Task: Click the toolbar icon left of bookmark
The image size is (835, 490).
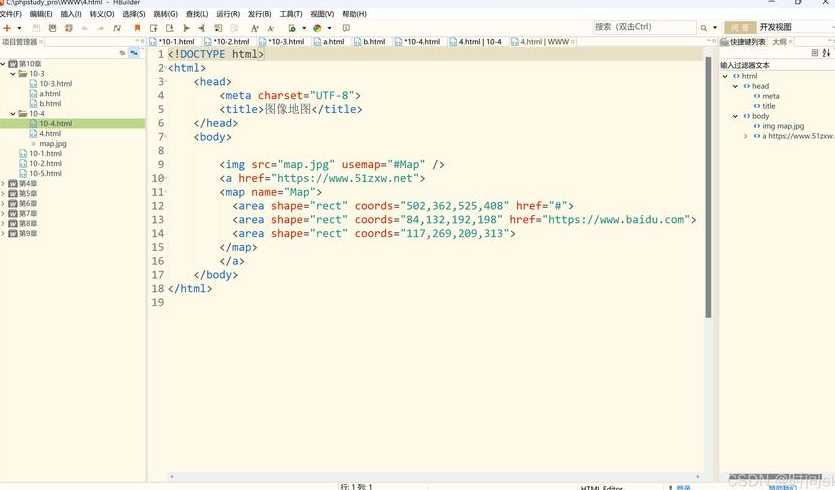Action: pyautogui.click(x=117, y=28)
